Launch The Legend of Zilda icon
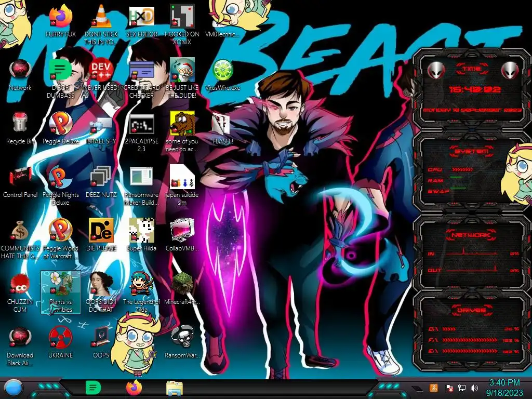This screenshot has width=532, height=399. (x=141, y=284)
